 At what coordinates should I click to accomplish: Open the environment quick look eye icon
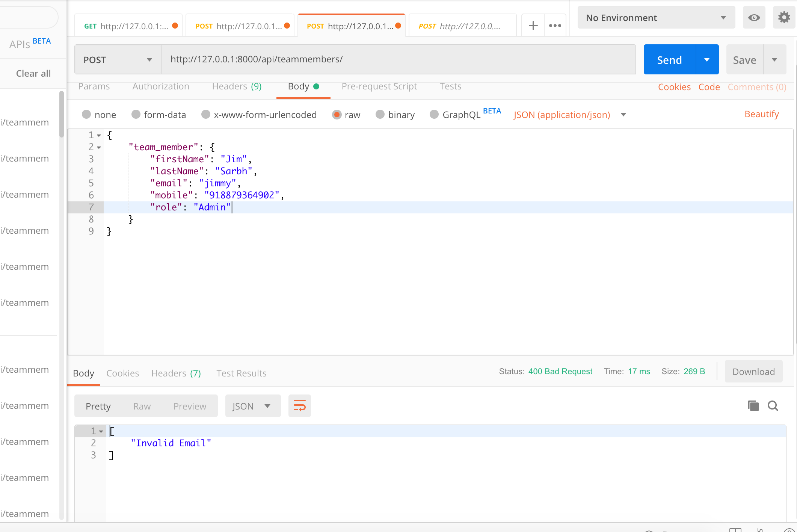pyautogui.click(x=754, y=18)
